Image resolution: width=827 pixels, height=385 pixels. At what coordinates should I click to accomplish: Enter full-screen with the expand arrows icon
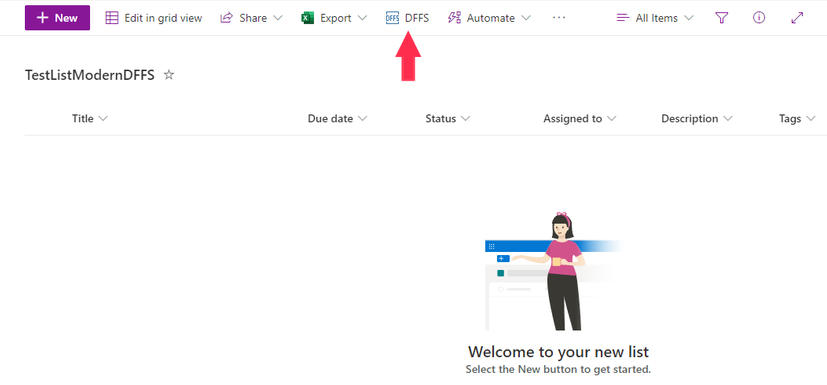(797, 18)
